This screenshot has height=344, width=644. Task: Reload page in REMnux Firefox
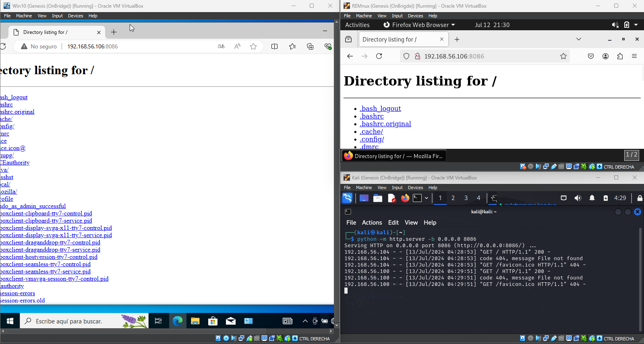pos(379,56)
